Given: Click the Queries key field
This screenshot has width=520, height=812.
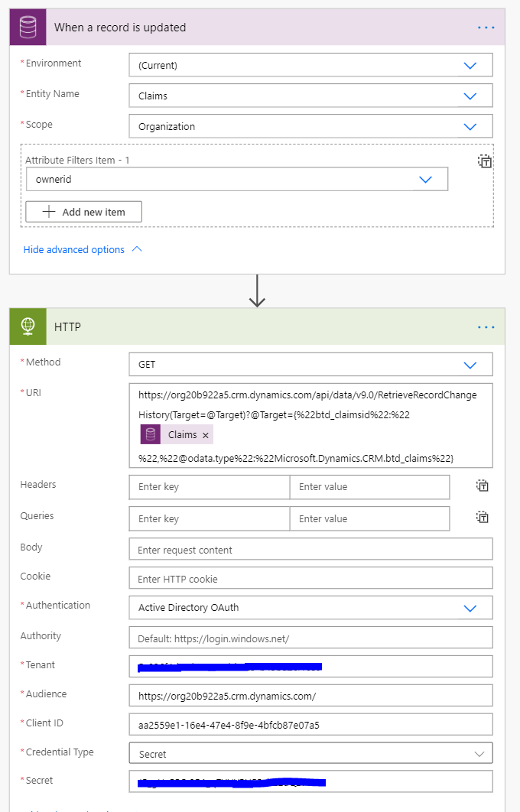Looking at the screenshot, I should click(x=210, y=519).
